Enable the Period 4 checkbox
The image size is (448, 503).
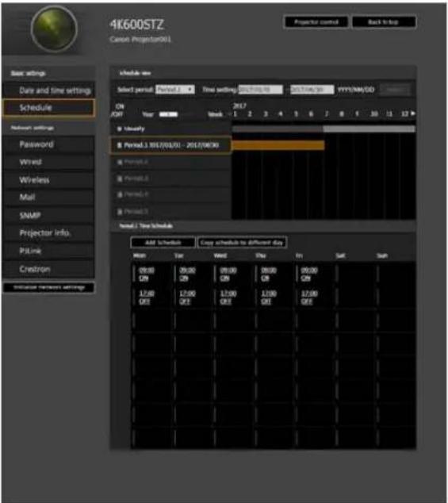[x=120, y=194]
